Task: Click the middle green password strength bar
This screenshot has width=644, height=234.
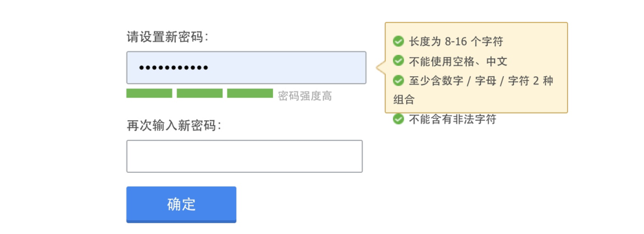Action: click(200, 93)
